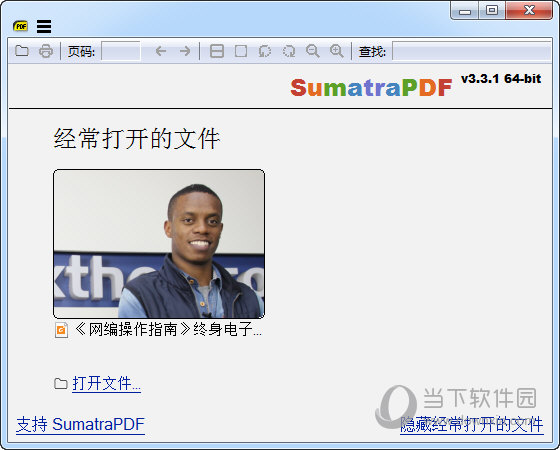The image size is (560, 450).
Task: Switch to continuous layout view icon
Action: 217,51
